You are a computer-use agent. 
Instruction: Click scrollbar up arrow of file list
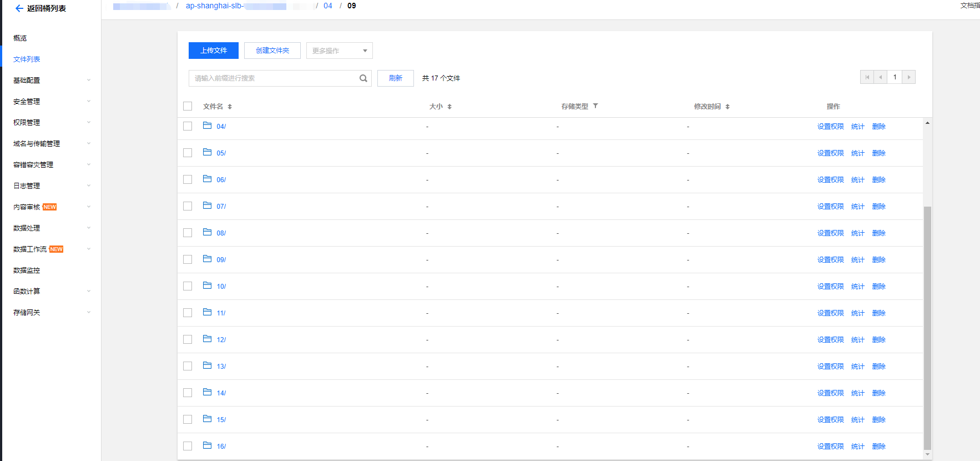coord(927,123)
